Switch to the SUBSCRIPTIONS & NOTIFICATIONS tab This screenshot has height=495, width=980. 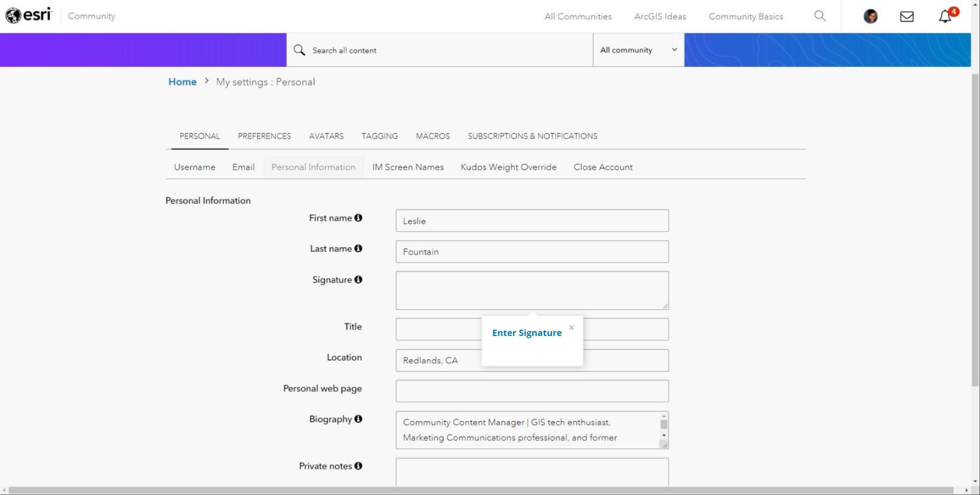pos(532,136)
